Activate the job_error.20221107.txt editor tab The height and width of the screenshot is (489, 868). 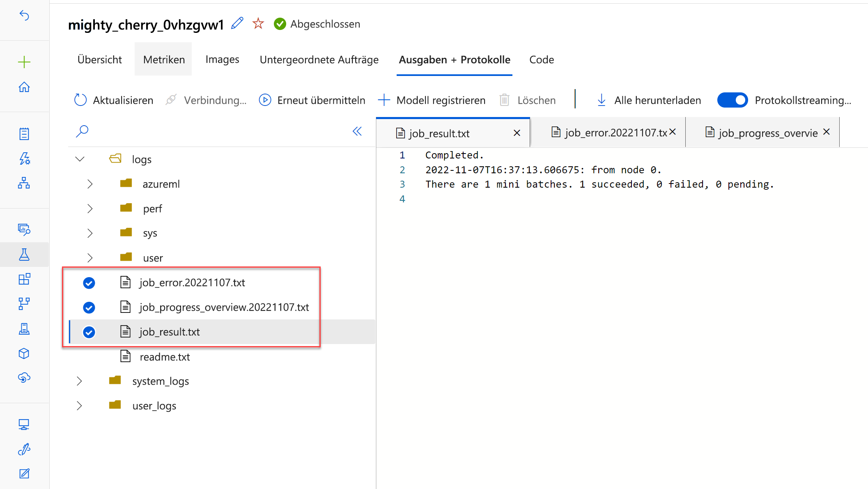coord(609,132)
